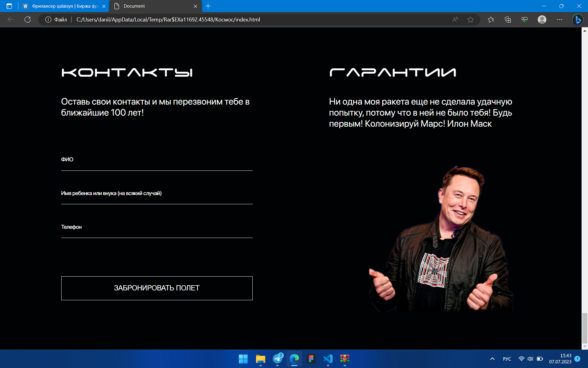
Task: Refresh the page with reload icon
Action: (x=28, y=20)
